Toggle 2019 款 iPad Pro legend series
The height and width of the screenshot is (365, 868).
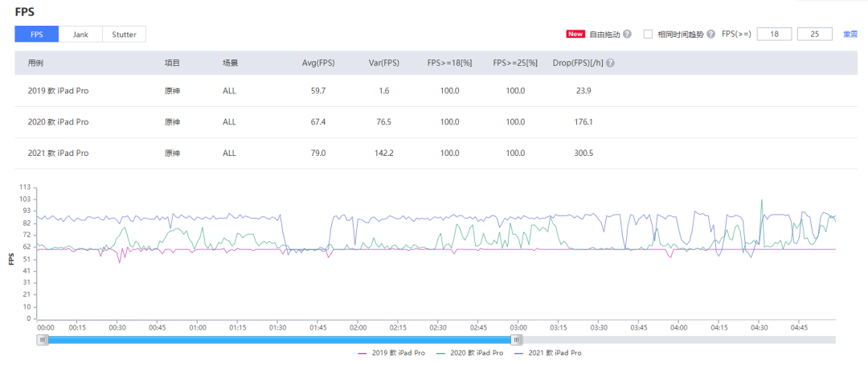392,353
